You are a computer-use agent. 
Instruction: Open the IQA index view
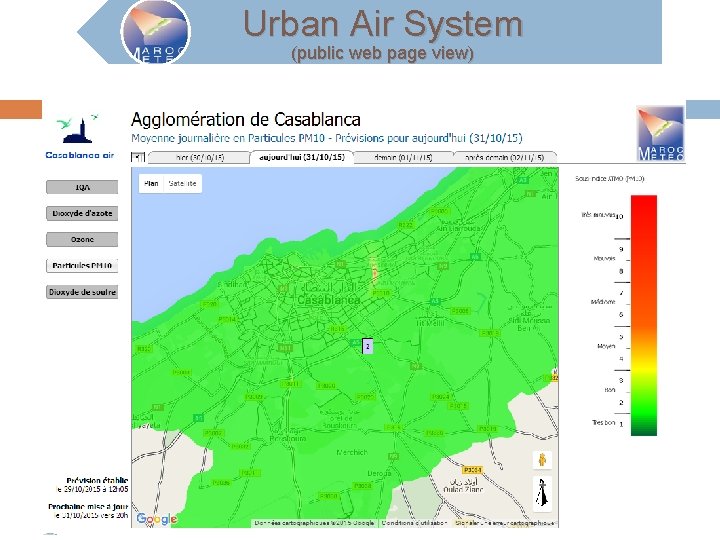click(x=82, y=187)
